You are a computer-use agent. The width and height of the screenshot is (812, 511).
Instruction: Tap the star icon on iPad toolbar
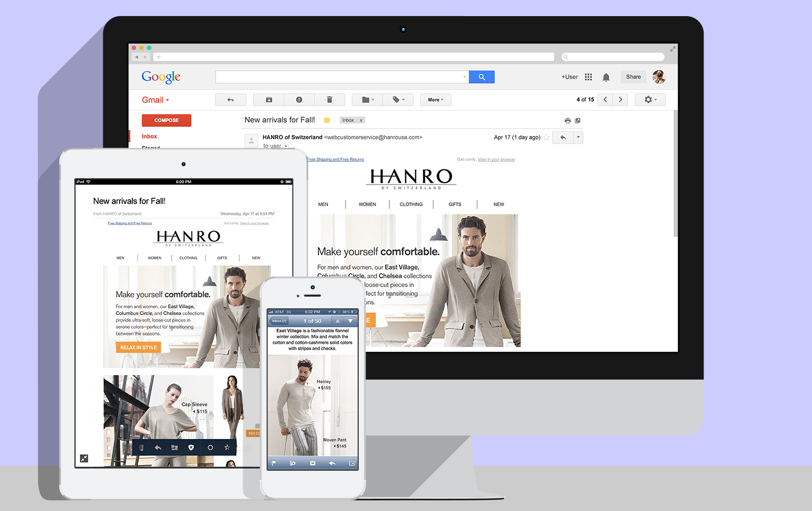point(227,447)
